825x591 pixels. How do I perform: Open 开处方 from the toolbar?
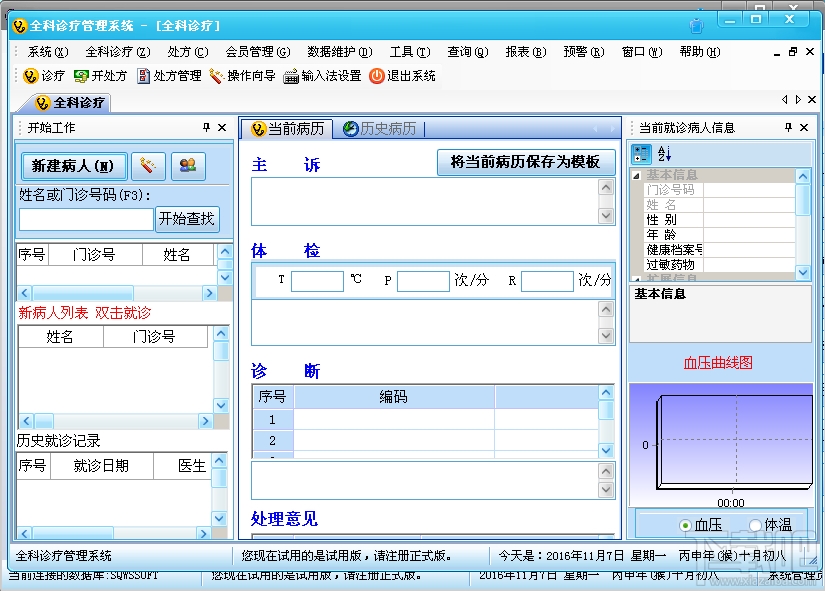[100, 76]
